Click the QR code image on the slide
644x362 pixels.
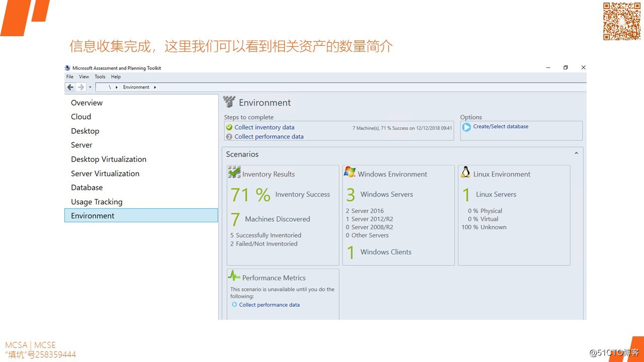click(622, 21)
